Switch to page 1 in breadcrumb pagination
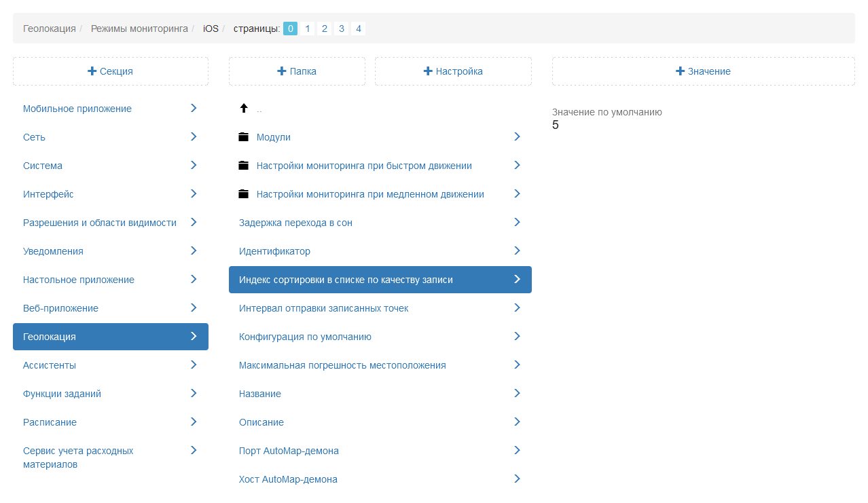 click(308, 29)
